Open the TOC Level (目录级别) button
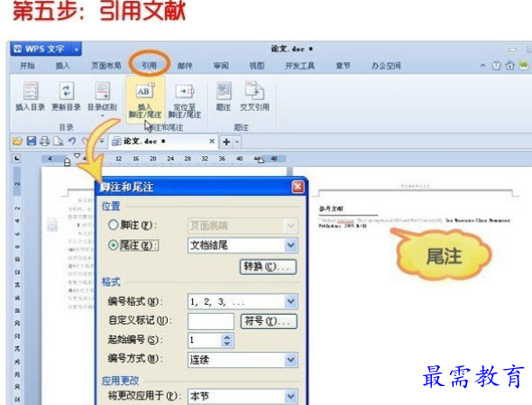Image resolution: width=532 pixels, height=405 pixels. (102, 98)
